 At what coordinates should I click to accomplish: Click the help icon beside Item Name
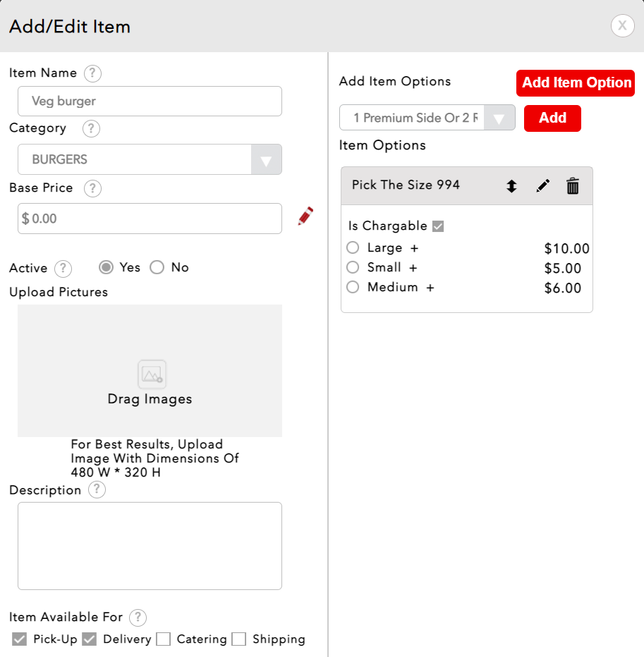(x=92, y=73)
